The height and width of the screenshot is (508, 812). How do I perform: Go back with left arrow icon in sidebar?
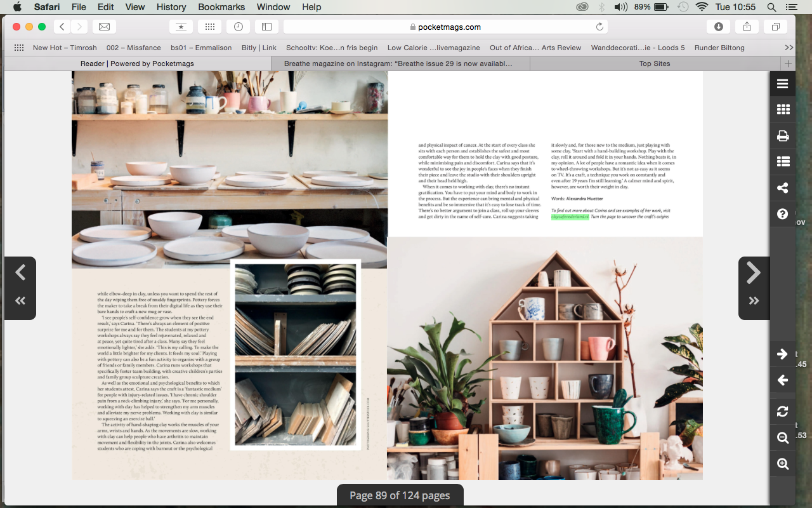click(783, 380)
